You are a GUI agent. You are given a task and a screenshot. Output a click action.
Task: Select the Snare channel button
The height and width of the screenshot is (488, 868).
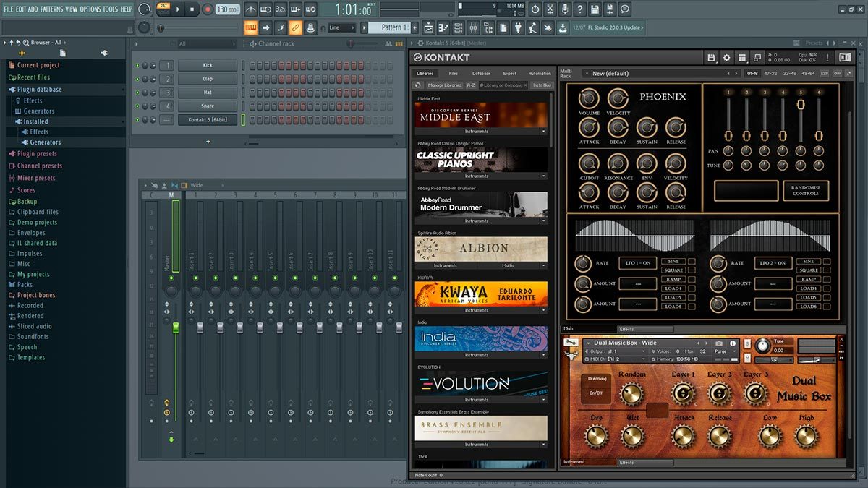(x=208, y=106)
